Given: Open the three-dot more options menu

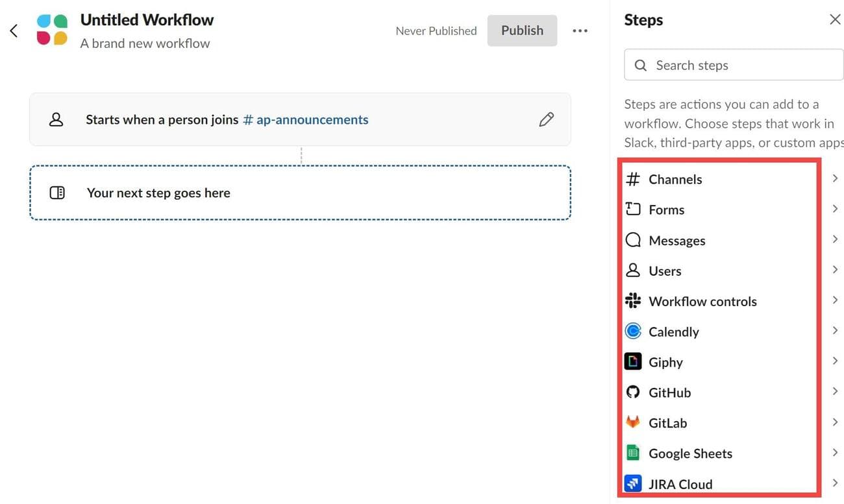Looking at the screenshot, I should click(580, 30).
